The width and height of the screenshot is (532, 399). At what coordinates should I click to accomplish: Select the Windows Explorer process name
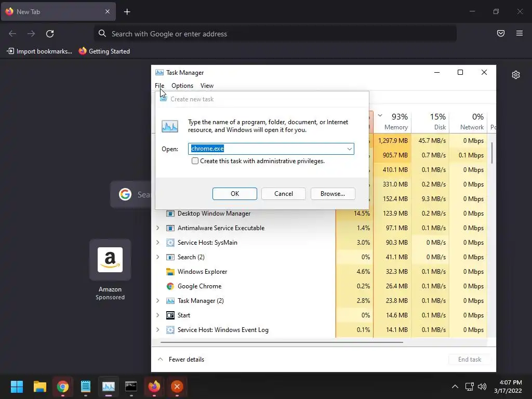click(x=202, y=272)
